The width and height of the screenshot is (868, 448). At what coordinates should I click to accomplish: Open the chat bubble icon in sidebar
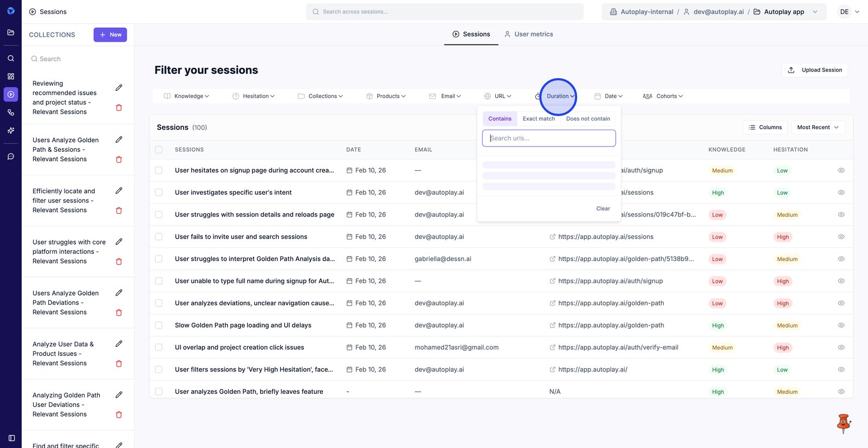11,156
